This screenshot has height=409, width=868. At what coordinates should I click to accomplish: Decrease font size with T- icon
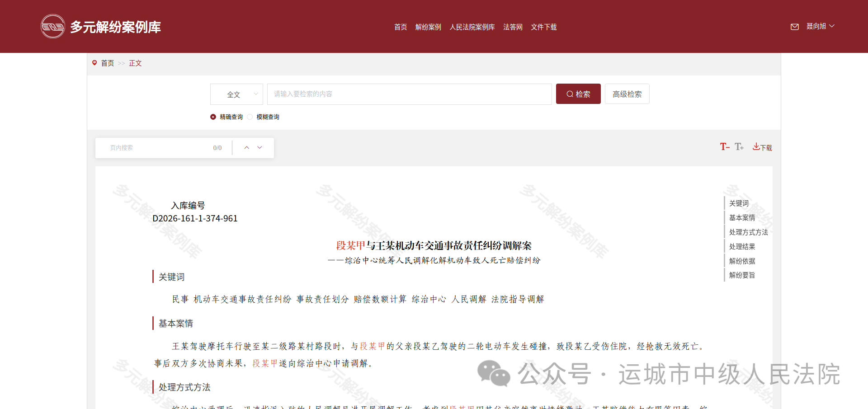tap(725, 146)
